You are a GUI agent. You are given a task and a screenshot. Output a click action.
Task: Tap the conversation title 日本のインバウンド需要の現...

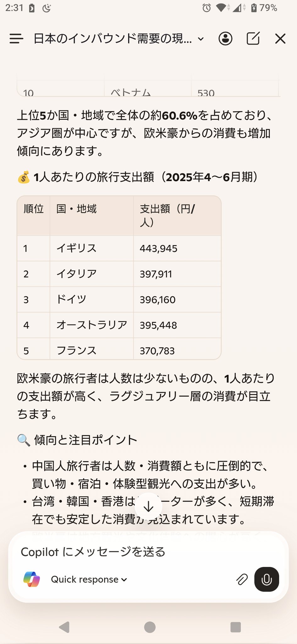coord(113,39)
